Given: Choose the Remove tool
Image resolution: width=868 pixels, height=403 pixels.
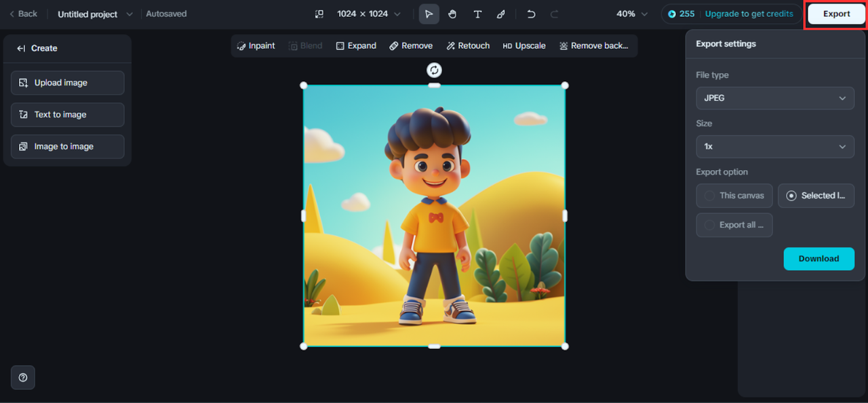Looking at the screenshot, I should (x=411, y=45).
